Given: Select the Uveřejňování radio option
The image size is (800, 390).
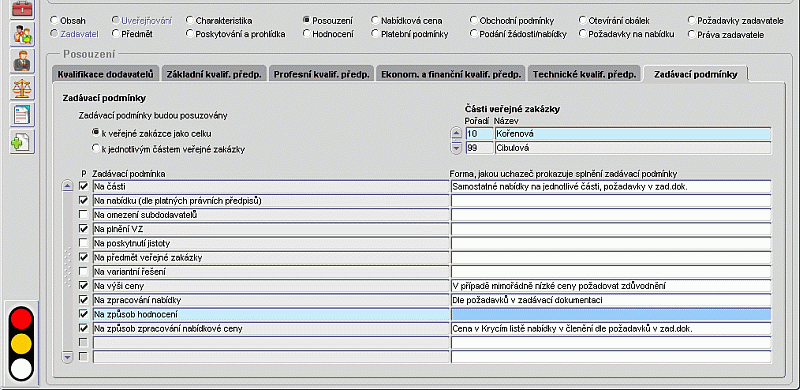Looking at the screenshot, I should tap(115, 21).
